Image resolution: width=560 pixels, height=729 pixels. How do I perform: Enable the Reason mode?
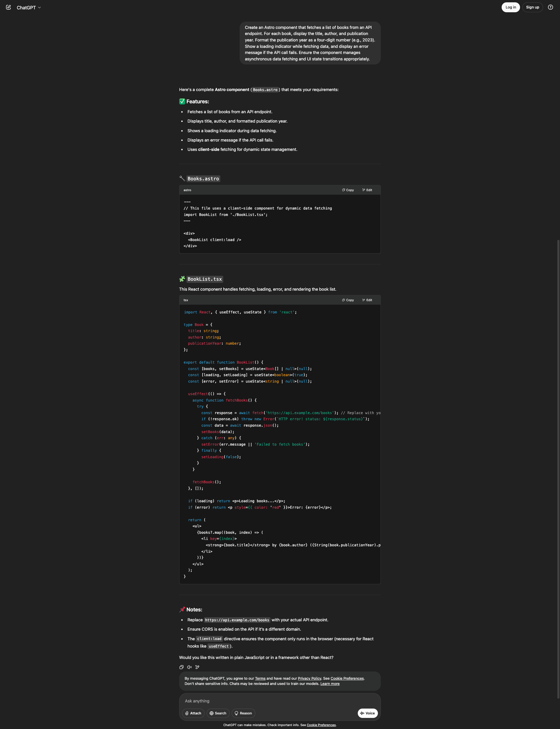point(243,713)
